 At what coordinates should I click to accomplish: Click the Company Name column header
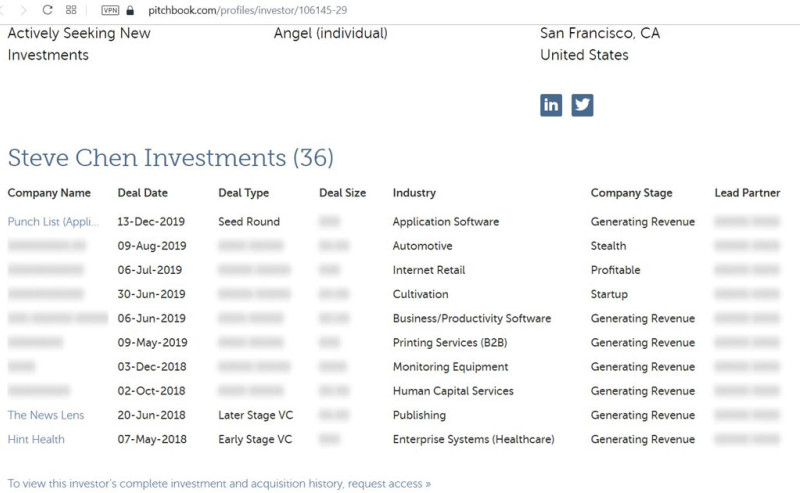pyautogui.click(x=49, y=193)
